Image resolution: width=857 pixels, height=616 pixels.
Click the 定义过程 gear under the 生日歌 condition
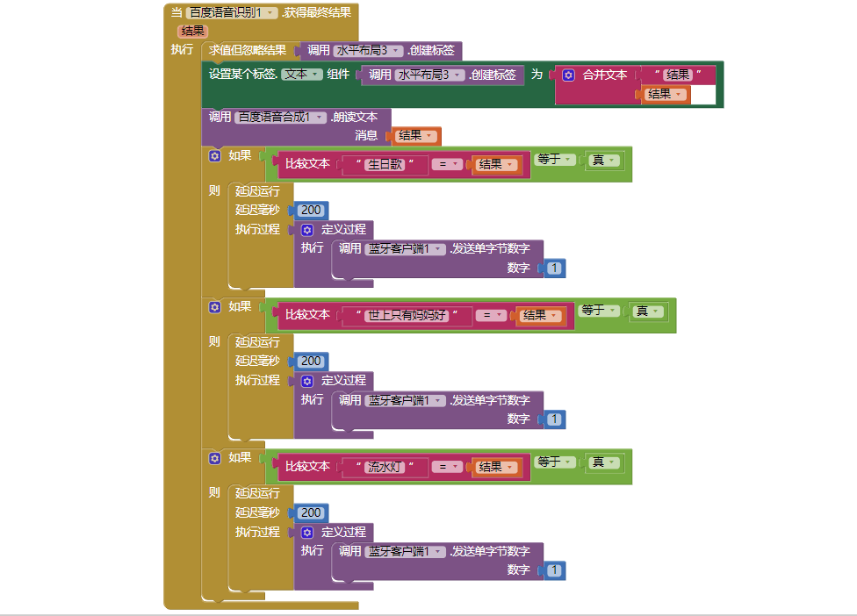click(x=307, y=230)
